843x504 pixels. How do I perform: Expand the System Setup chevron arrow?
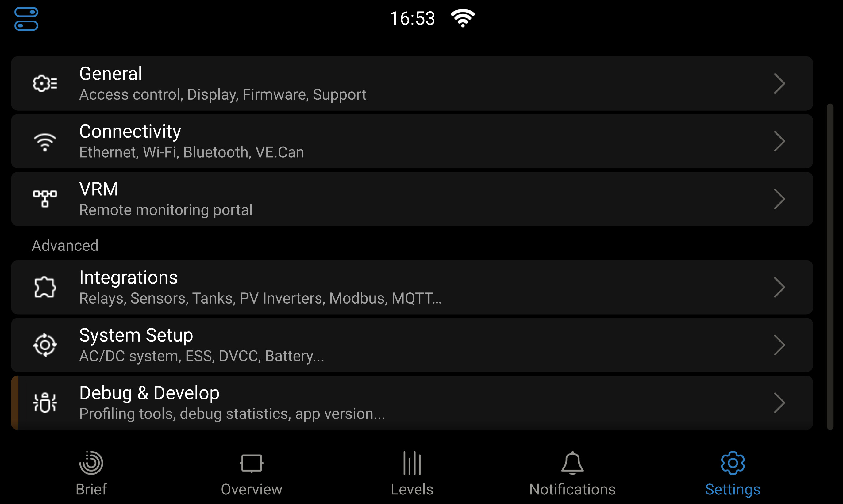click(x=779, y=345)
